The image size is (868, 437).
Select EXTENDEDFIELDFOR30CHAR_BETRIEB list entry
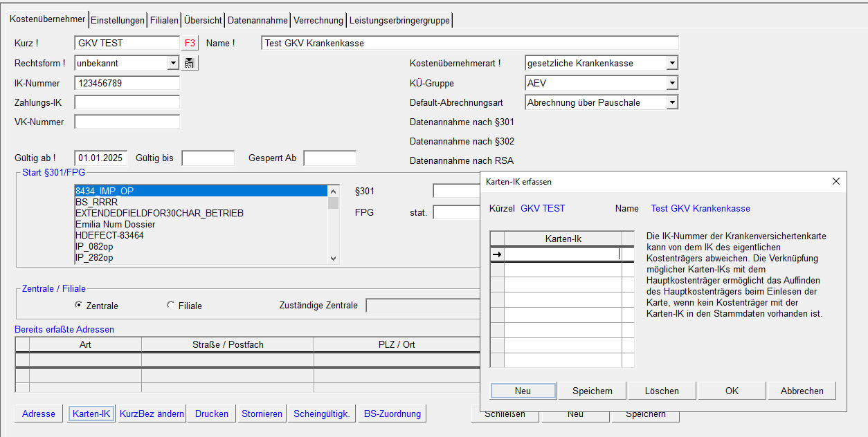(200, 213)
